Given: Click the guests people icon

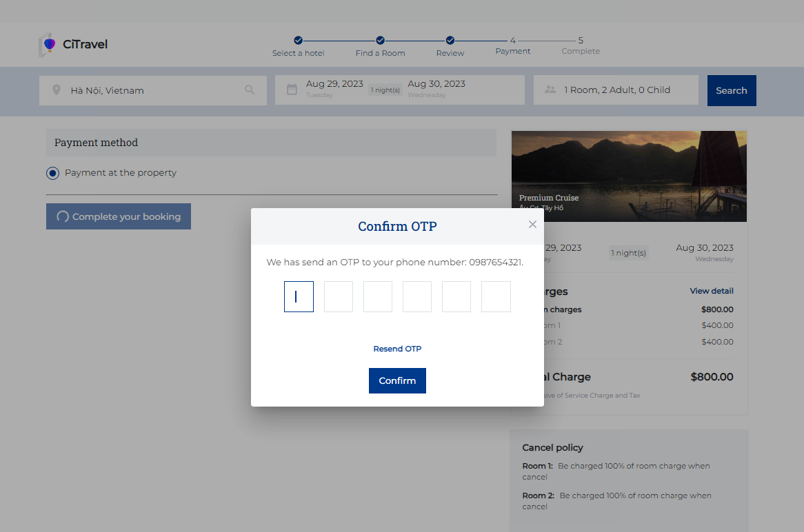Looking at the screenshot, I should click(x=550, y=90).
